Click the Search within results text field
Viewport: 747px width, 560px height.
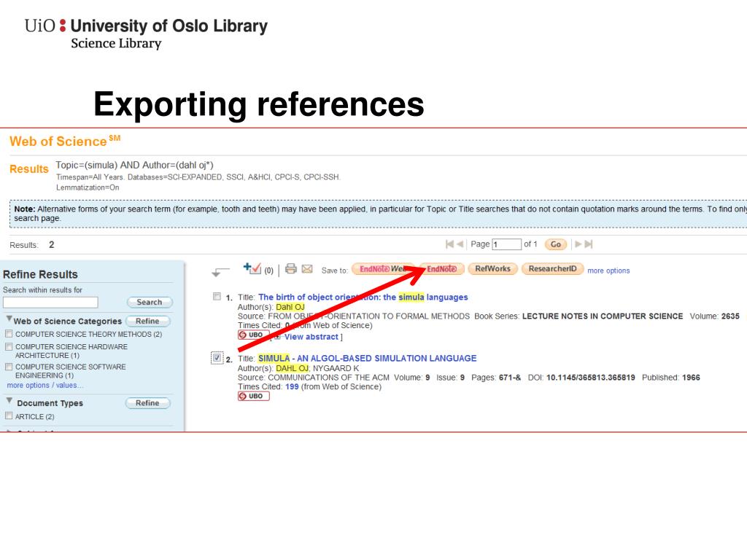50,303
